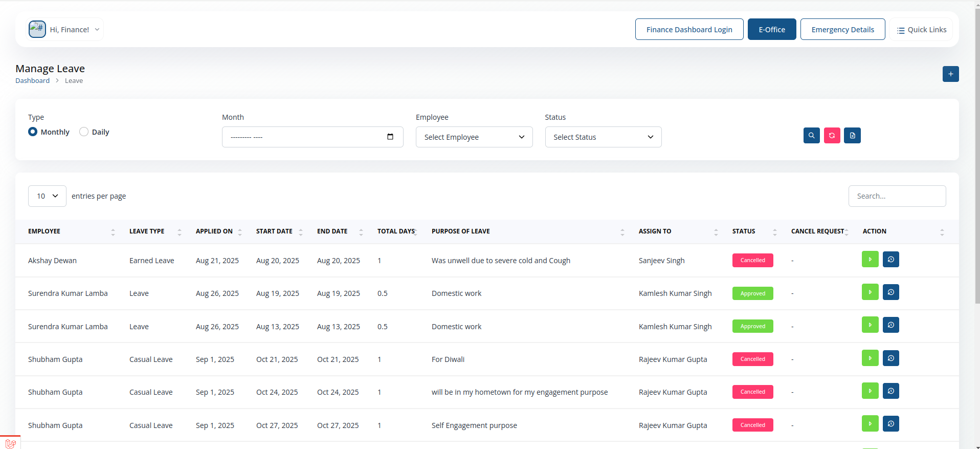Open the entries per page dropdown
Screen dimensions: 980x449
click(x=47, y=196)
